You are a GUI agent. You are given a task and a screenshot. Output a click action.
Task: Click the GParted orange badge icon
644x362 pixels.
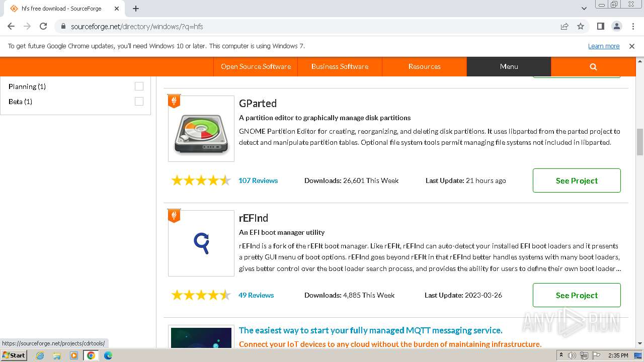[x=174, y=102]
